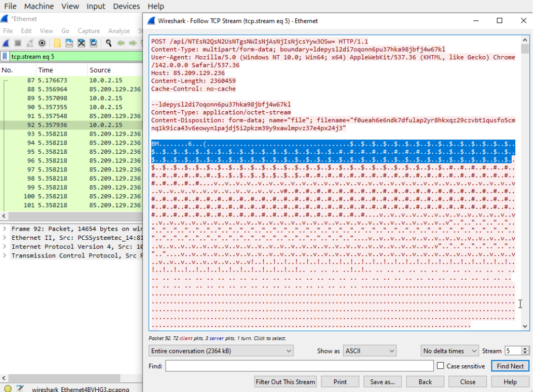Click the Save as... button
The width and height of the screenshot is (533, 392).
pyautogui.click(x=383, y=382)
